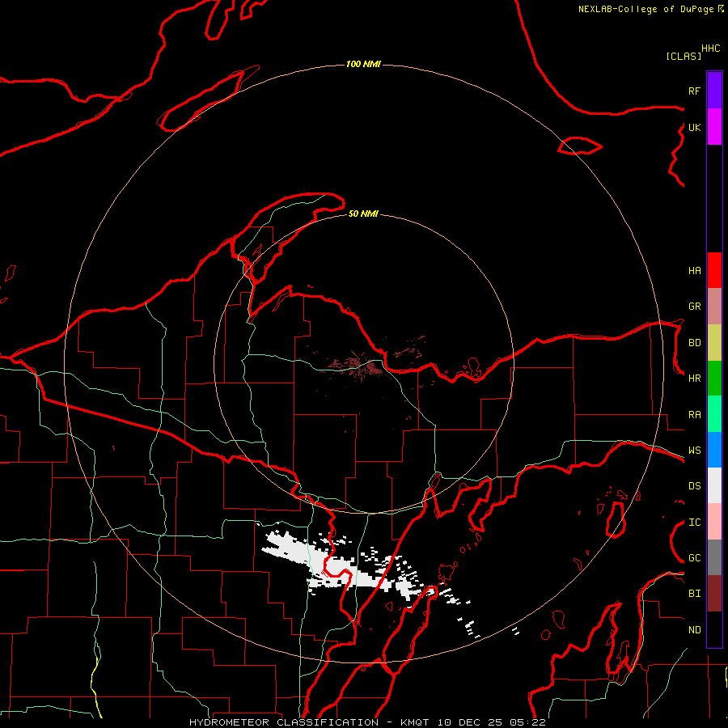Select the dusty pink GR legend swatch

714,307
